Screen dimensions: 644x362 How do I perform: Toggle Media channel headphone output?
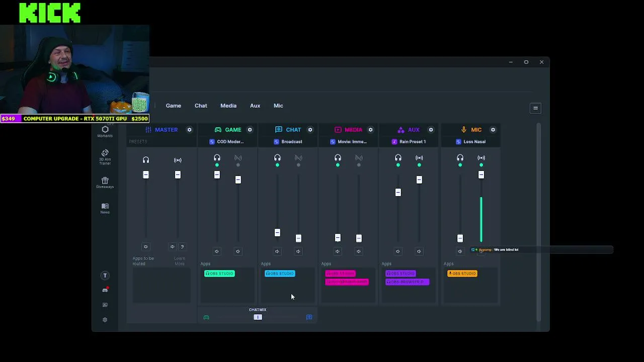pos(338,158)
